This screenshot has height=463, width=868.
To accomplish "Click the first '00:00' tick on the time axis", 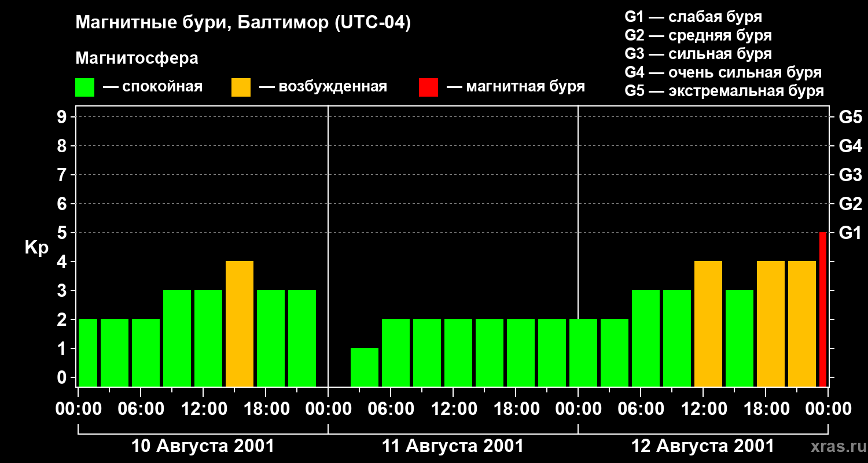I will click(x=78, y=409).
